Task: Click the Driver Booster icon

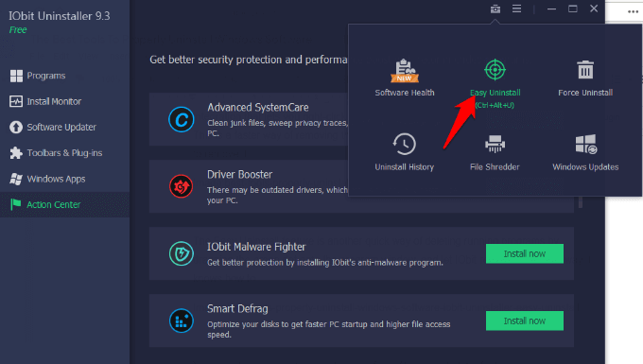Action: coord(182,186)
